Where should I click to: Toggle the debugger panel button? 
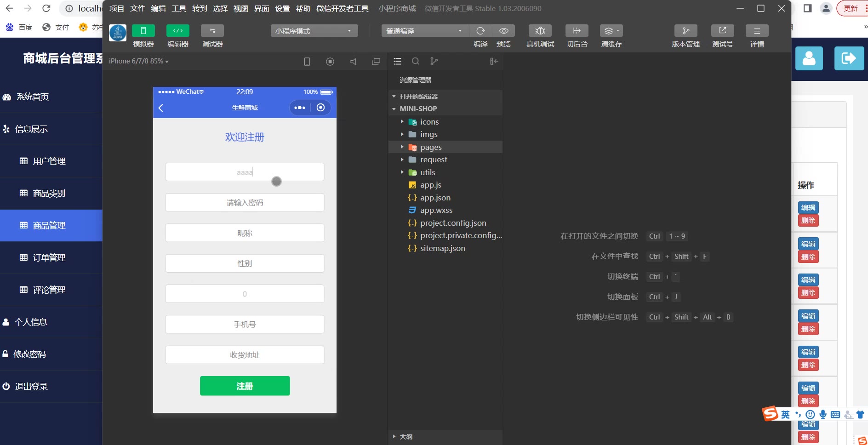[x=212, y=31]
